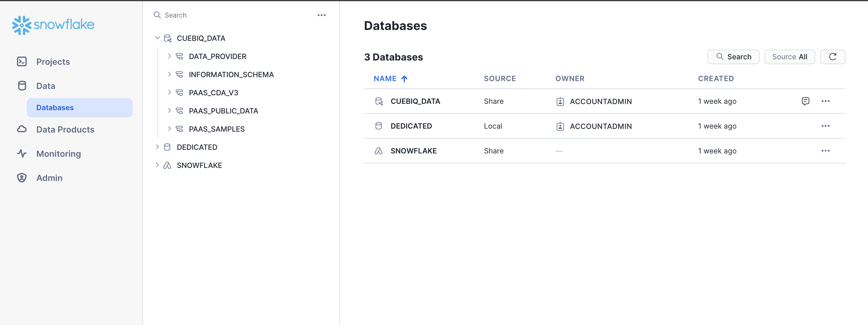
Task: Open the ellipsis menu for DEDICATED database
Action: [826, 126]
